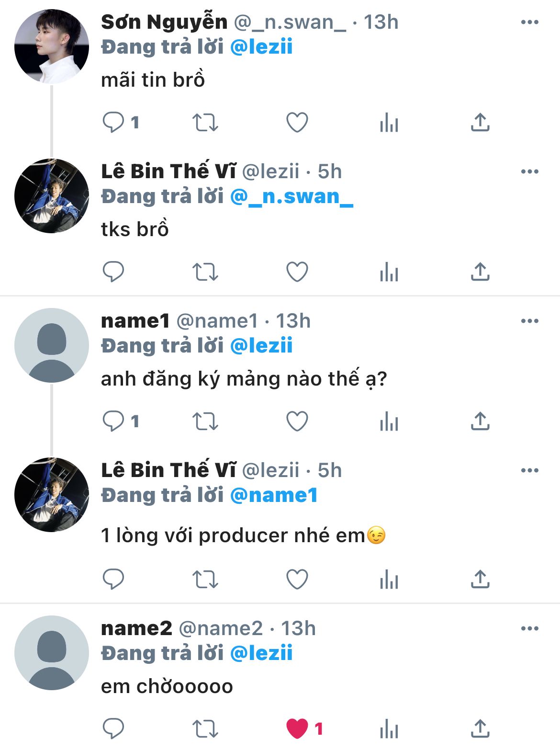Open more options for Sơn Nguyễn's tweet
The image size is (560, 751).
coord(529,22)
